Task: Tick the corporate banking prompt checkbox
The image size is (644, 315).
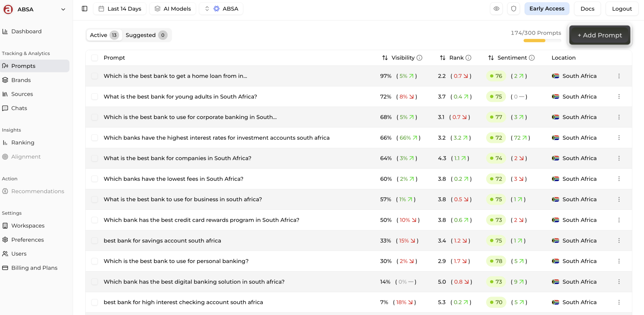Action: tap(95, 117)
